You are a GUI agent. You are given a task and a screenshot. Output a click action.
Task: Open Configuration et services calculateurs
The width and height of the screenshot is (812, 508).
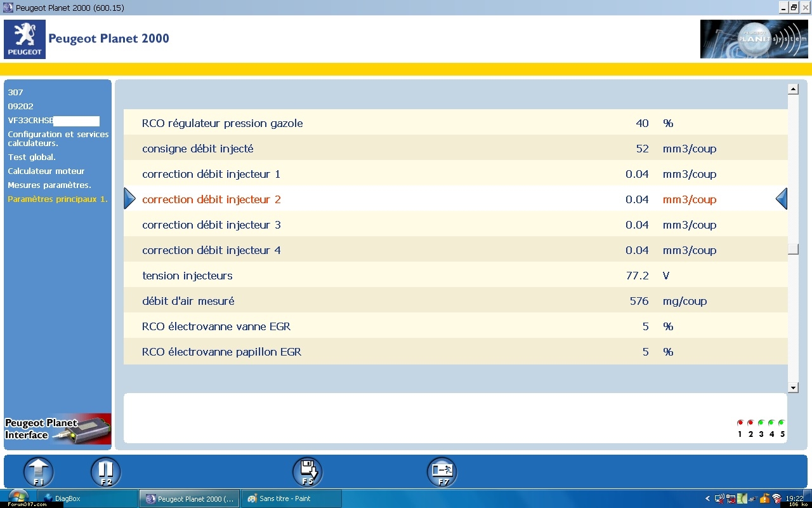pyautogui.click(x=58, y=138)
